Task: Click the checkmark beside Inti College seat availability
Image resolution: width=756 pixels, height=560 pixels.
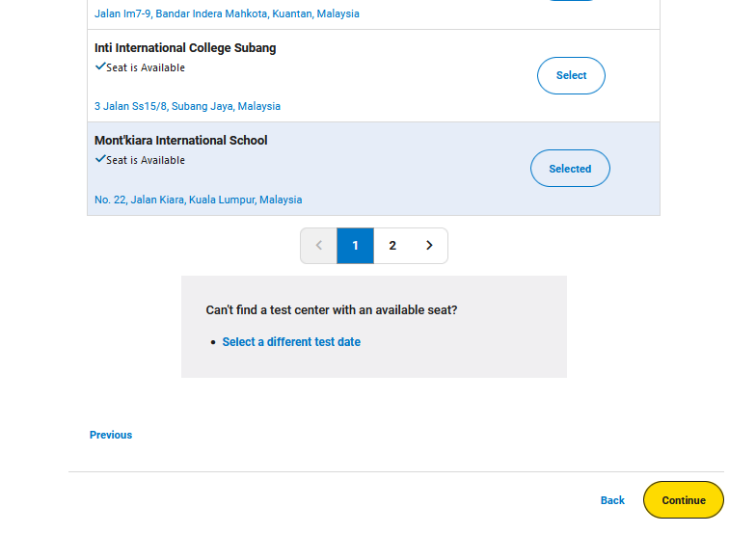Action: pos(100,67)
